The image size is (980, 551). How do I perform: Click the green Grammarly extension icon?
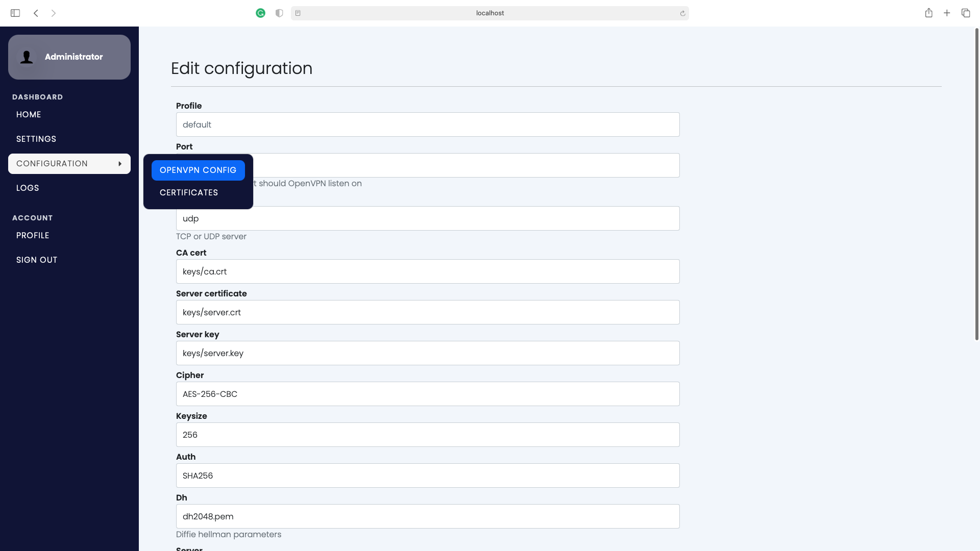[260, 13]
